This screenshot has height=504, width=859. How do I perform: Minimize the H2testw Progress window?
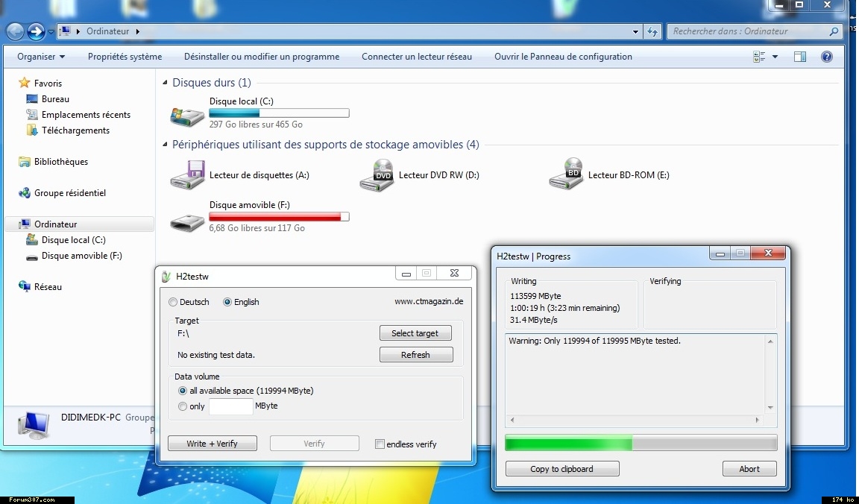[720, 253]
